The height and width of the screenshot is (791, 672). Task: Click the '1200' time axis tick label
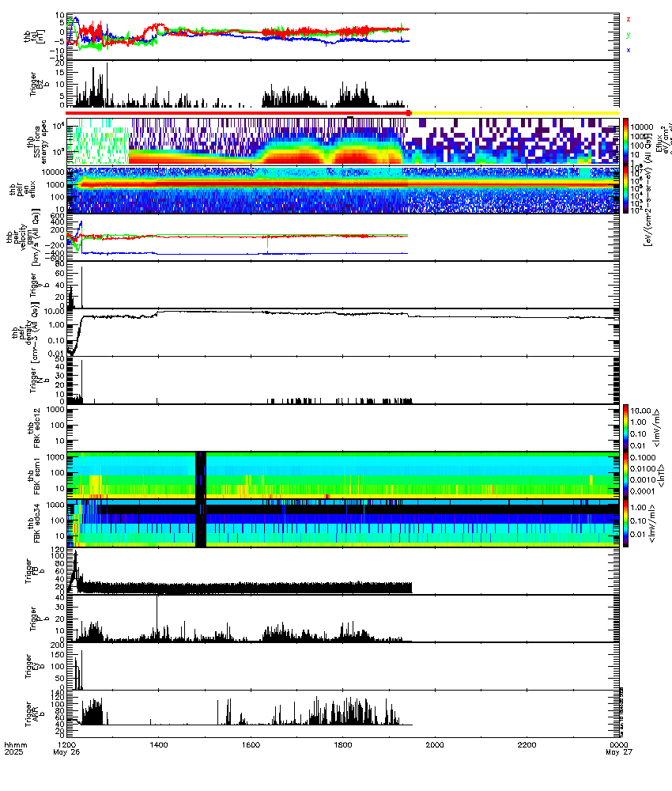tap(66, 744)
